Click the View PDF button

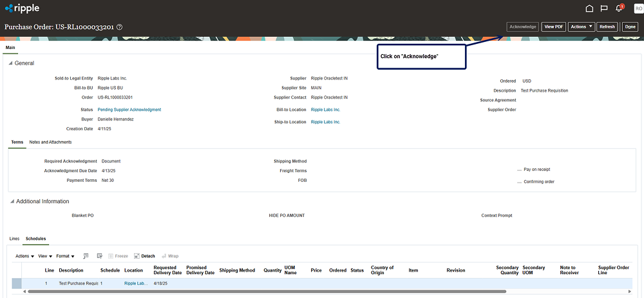tap(554, 26)
